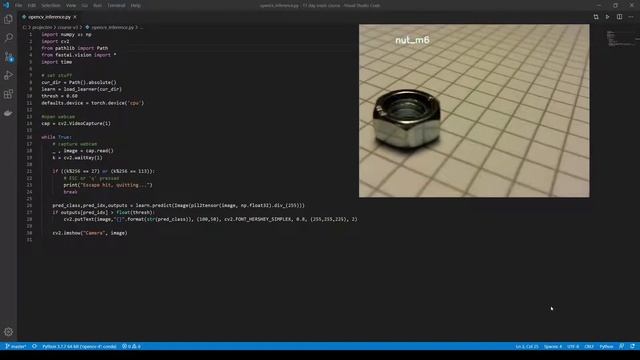Select the opencv_inference.py editor tab
Screen dimensions: 640x360
(x=49, y=17)
